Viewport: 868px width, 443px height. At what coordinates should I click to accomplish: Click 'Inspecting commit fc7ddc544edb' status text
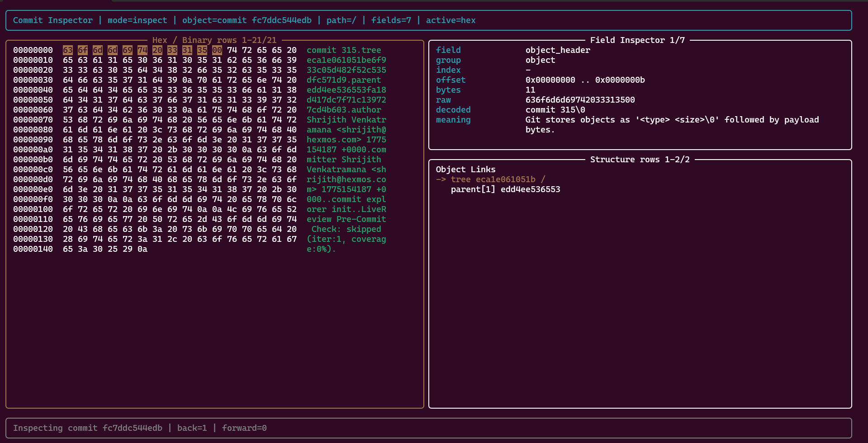[x=88, y=428]
